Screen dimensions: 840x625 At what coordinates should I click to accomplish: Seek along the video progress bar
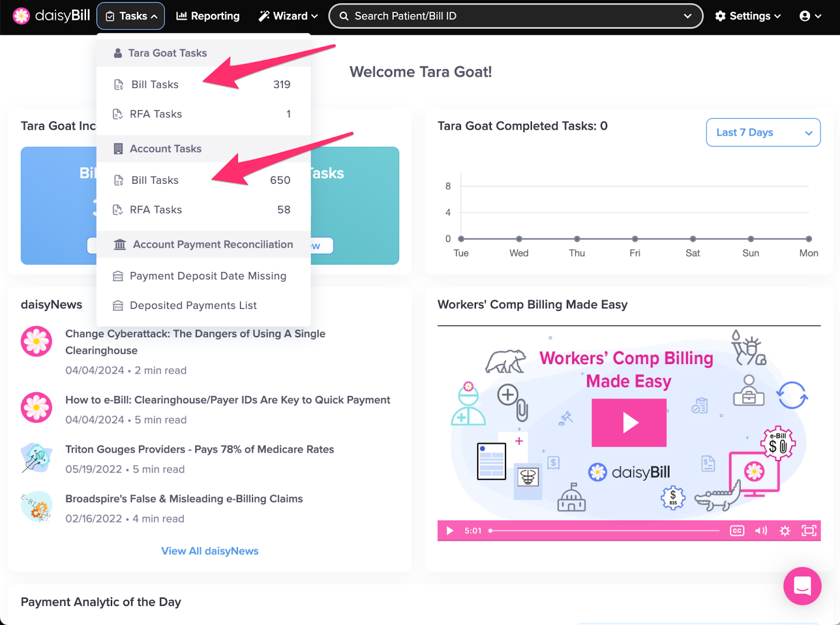click(604, 531)
